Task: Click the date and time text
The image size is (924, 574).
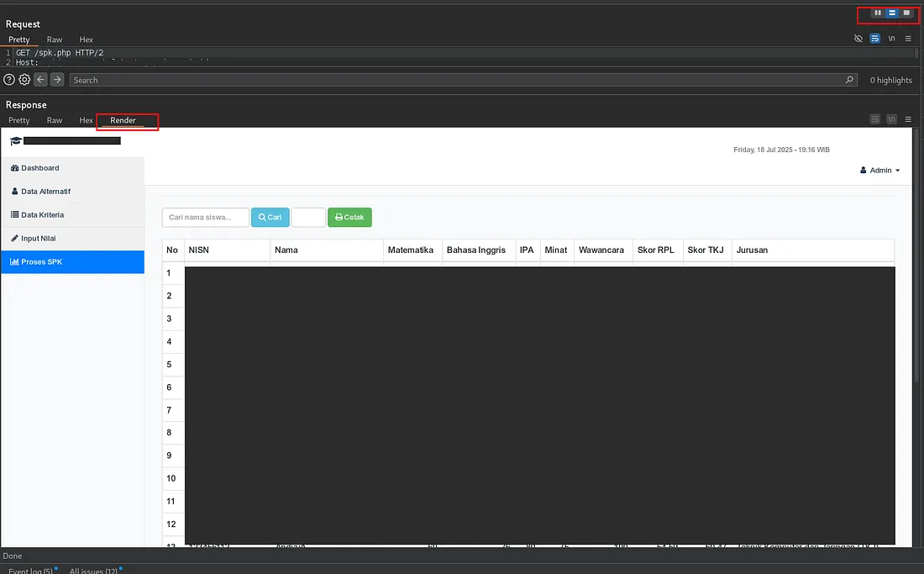Action: coord(781,150)
